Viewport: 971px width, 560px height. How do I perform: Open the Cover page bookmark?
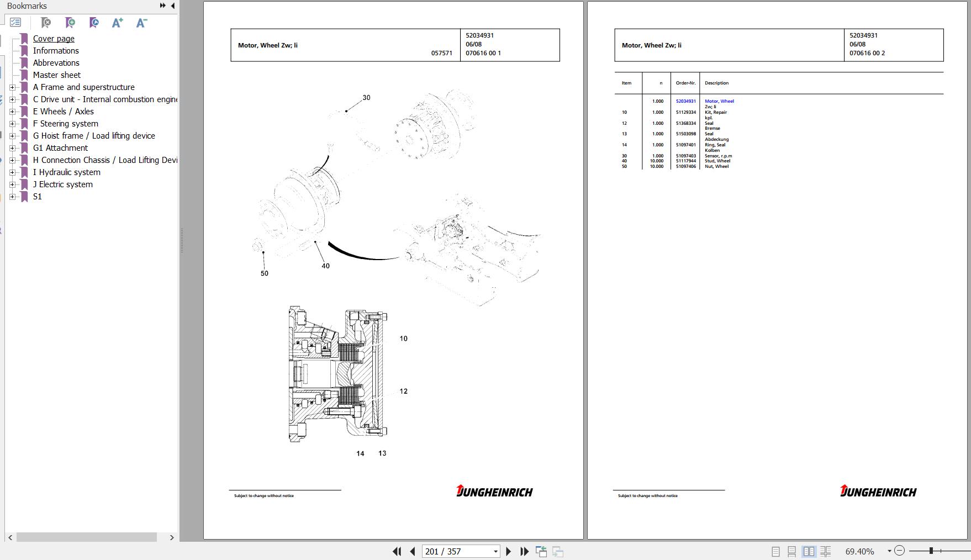54,39
